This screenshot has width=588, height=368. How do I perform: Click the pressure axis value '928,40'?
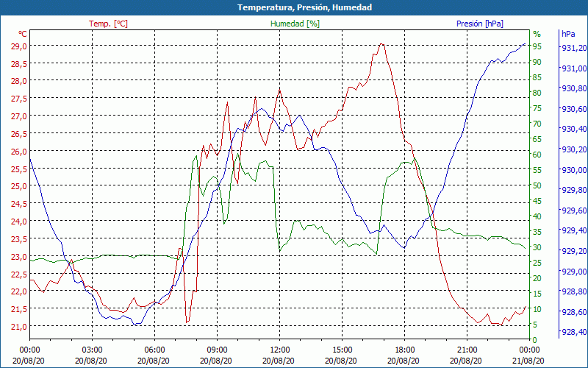pos(574,333)
